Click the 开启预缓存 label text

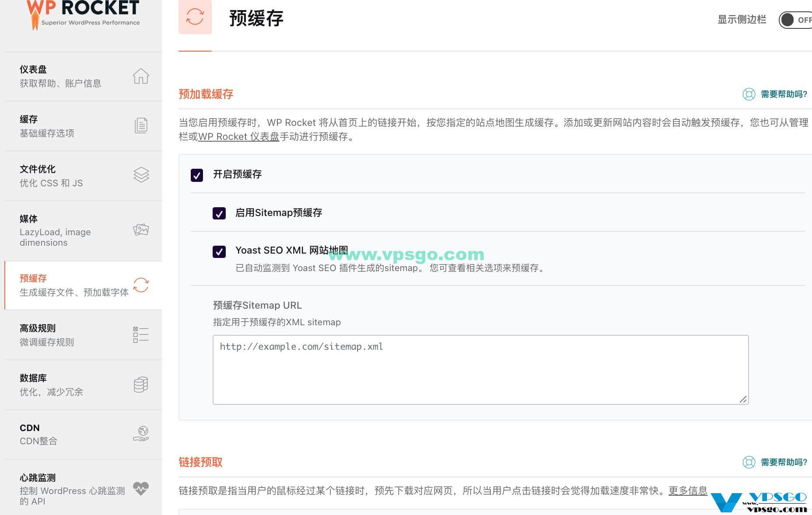pyautogui.click(x=238, y=174)
